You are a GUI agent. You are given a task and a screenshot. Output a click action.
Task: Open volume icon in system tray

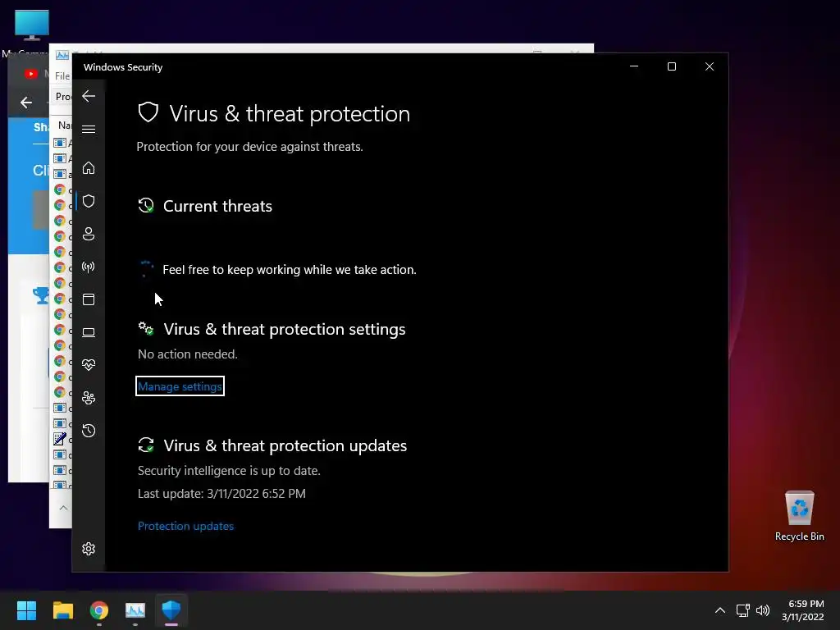pyautogui.click(x=762, y=610)
